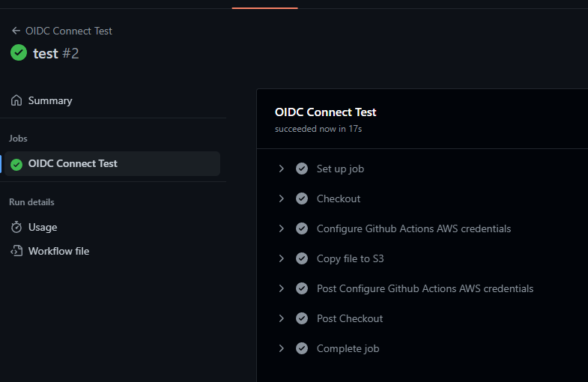The width and height of the screenshot is (588, 382).
Task: Expand the Post Checkout step
Action: pos(281,318)
